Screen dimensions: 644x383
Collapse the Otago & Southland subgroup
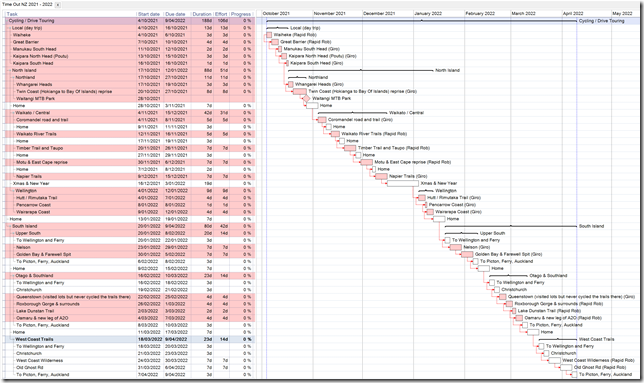(13, 275)
